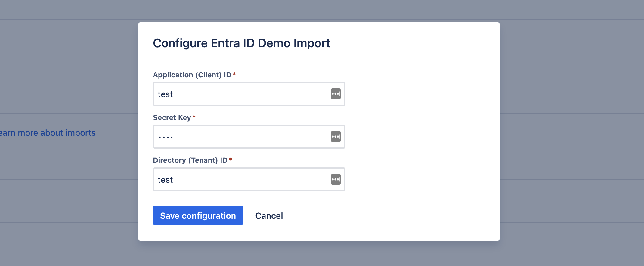
Task: Click the word test in Directory ID field
Action: tap(165, 180)
